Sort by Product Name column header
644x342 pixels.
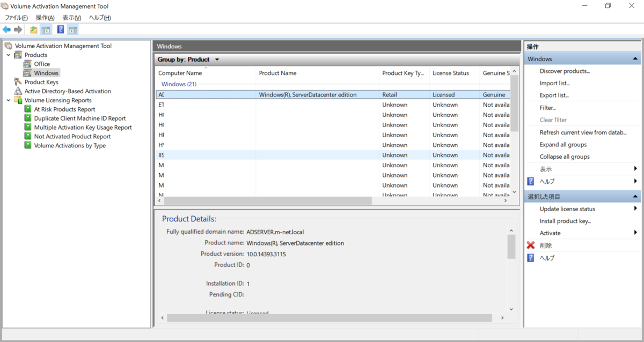coord(317,73)
